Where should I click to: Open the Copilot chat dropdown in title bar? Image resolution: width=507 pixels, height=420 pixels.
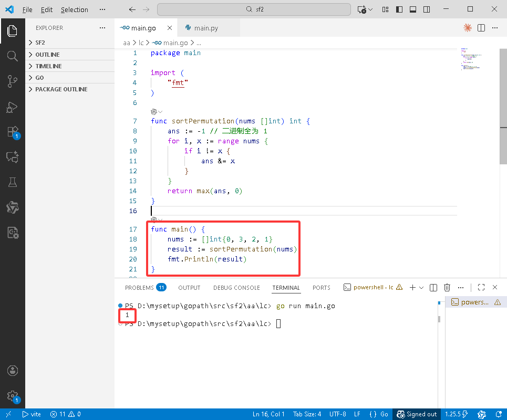(370, 9)
